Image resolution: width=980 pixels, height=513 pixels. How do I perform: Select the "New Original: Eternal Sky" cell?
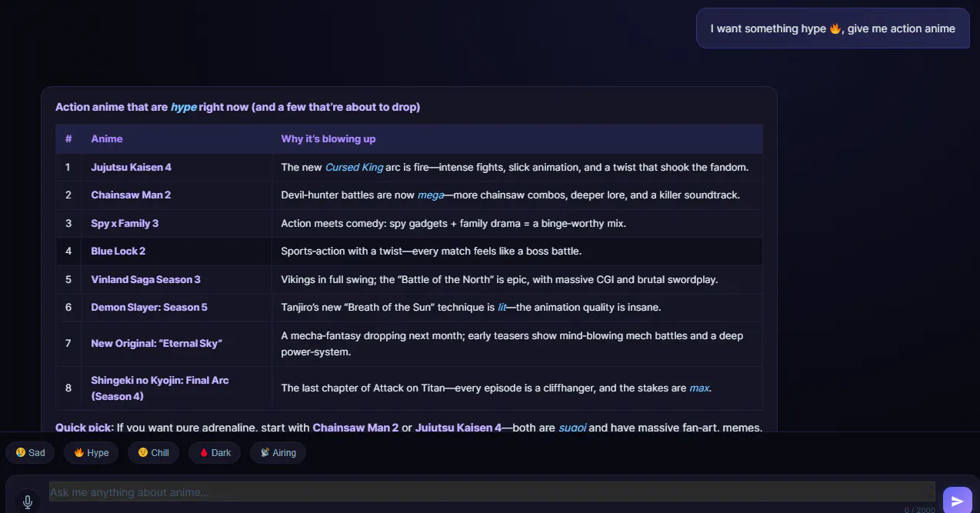click(176, 344)
